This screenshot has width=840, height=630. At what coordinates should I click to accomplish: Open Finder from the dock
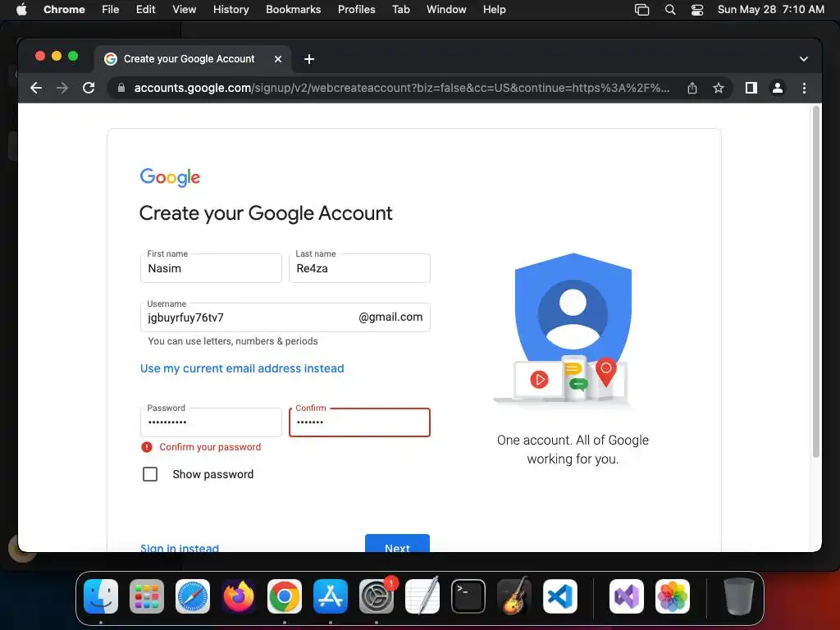(x=101, y=596)
